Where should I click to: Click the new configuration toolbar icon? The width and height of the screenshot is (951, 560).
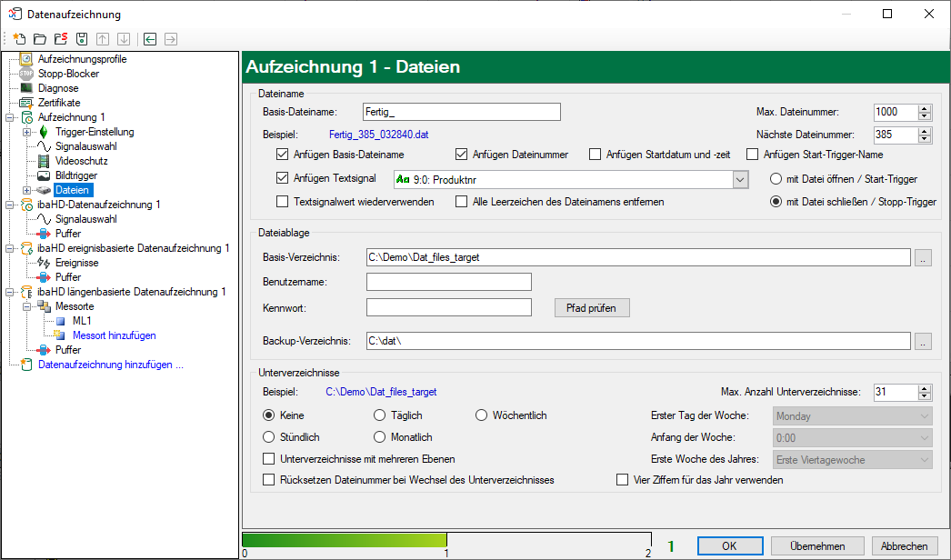19,39
